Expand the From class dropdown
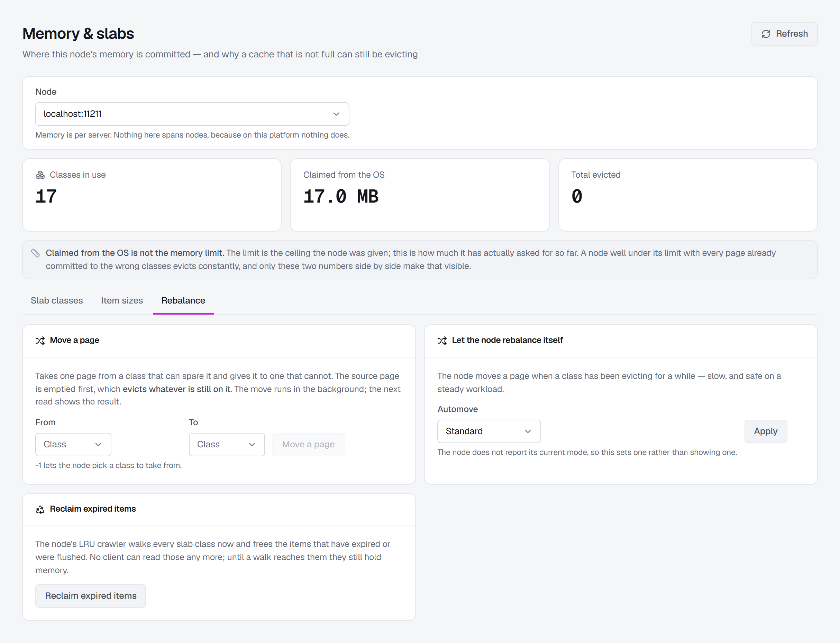The width and height of the screenshot is (840, 643). tap(73, 444)
